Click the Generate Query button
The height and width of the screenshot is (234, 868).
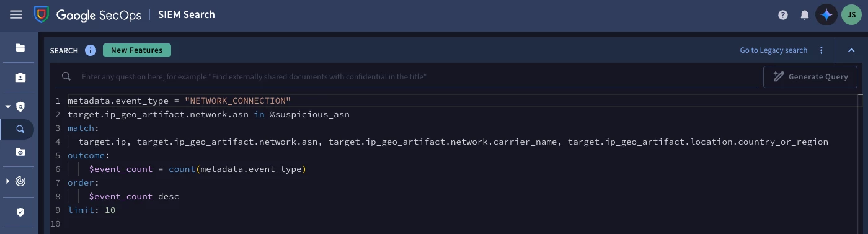click(810, 77)
